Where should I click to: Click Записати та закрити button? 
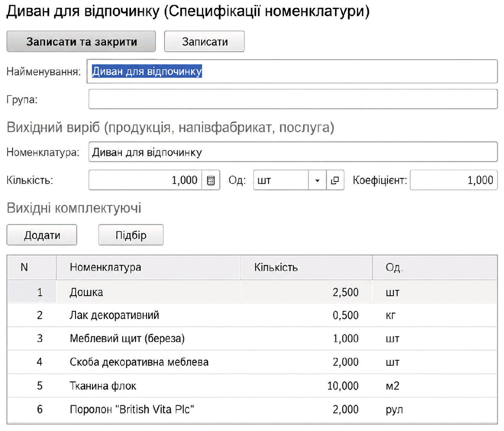tap(81, 42)
